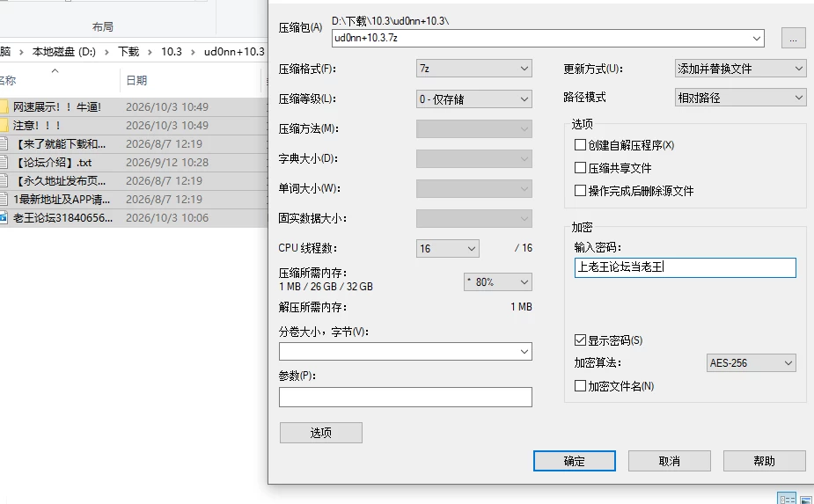The image size is (814, 504).
Task: Click the 取消 button
Action: tap(669, 461)
